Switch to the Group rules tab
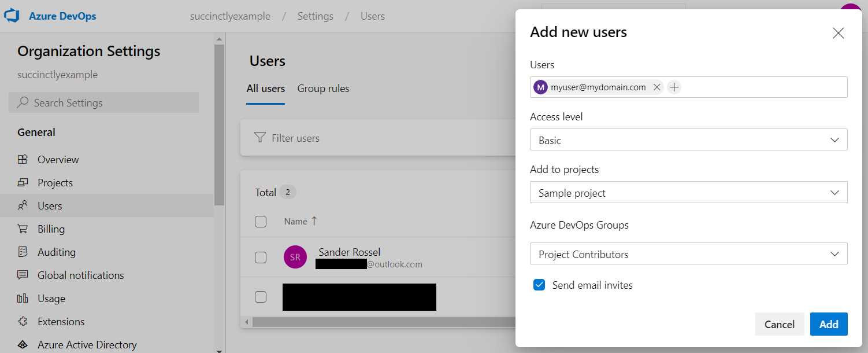Image resolution: width=868 pixels, height=353 pixels. pos(323,89)
